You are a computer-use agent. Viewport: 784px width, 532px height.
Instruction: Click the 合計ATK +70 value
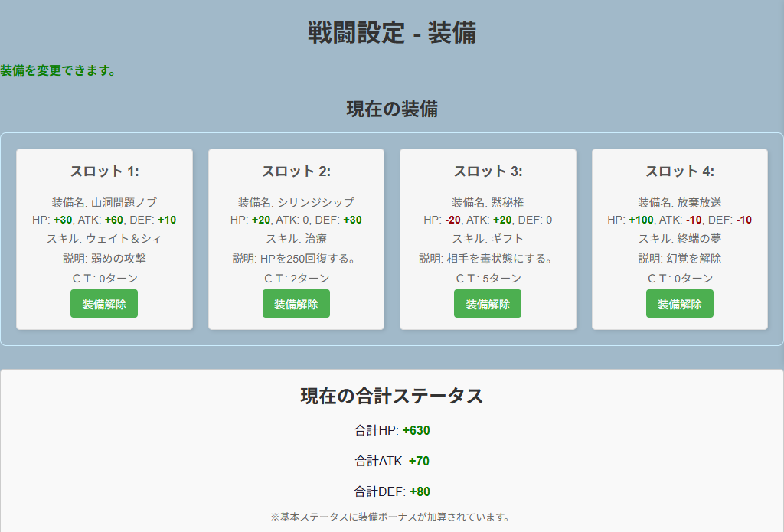click(419, 462)
